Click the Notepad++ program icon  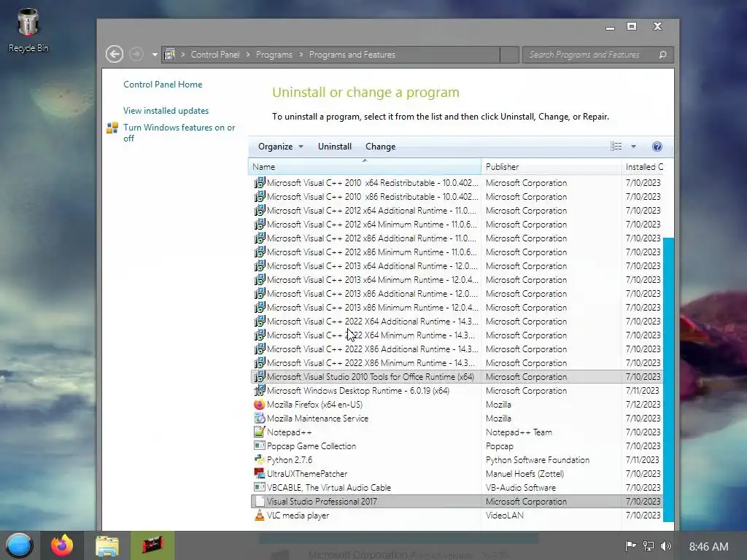click(x=260, y=432)
